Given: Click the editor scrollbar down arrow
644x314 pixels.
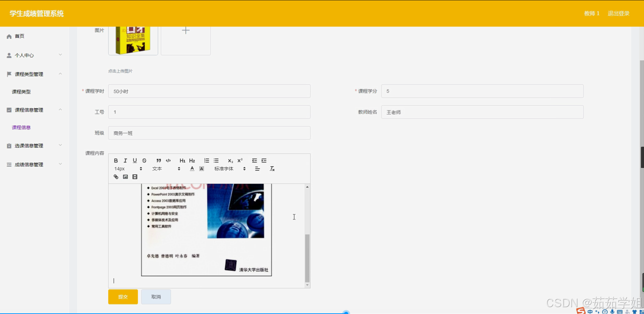Looking at the screenshot, I should point(307,285).
